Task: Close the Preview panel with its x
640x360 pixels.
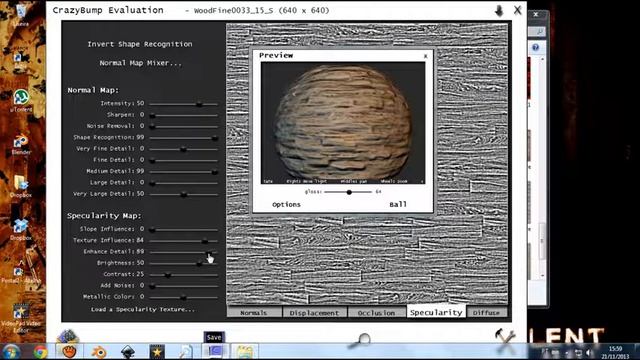Action: click(425, 56)
